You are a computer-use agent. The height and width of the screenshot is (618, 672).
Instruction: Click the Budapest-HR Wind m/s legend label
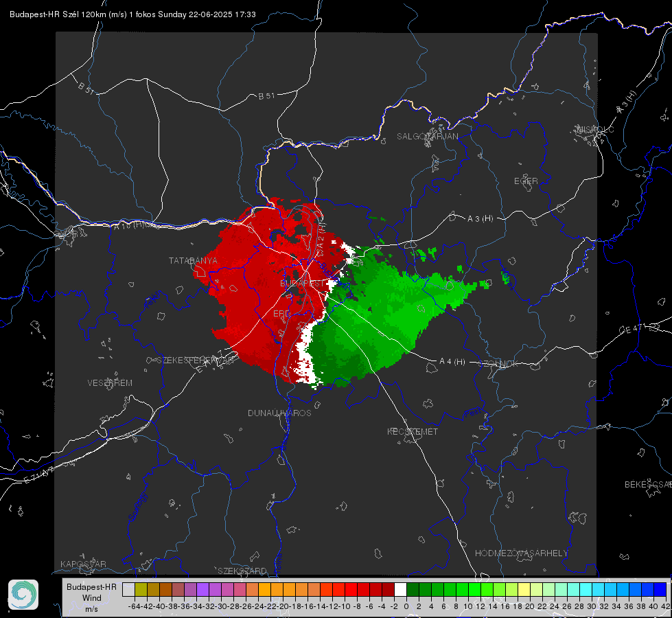[92, 597]
